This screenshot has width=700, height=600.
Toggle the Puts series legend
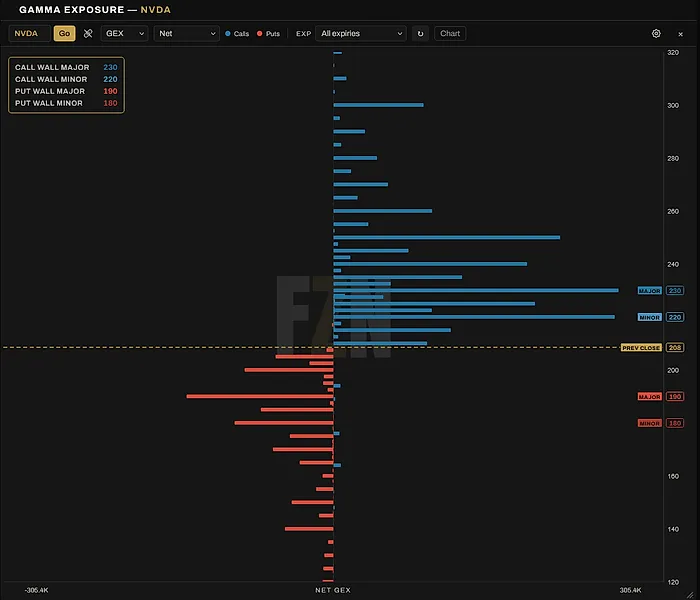pos(268,33)
